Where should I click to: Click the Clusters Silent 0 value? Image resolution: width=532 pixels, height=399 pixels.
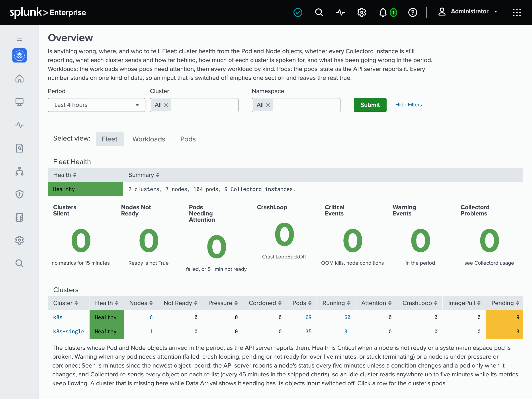click(x=81, y=241)
